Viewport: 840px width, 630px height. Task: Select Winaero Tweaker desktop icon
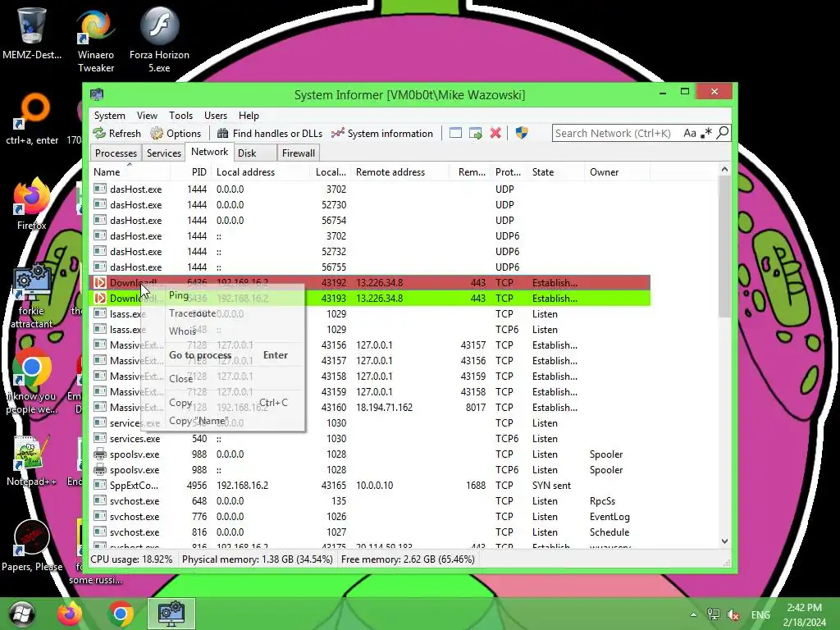95,40
